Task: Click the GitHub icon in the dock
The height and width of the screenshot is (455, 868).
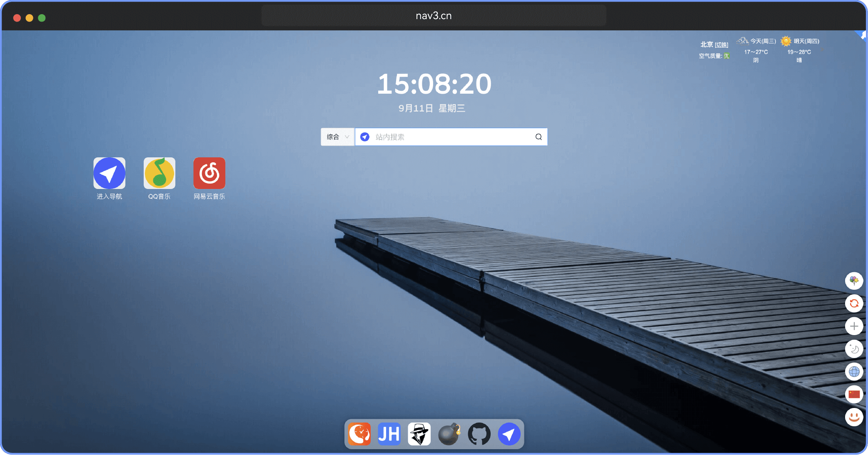Action: [479, 434]
